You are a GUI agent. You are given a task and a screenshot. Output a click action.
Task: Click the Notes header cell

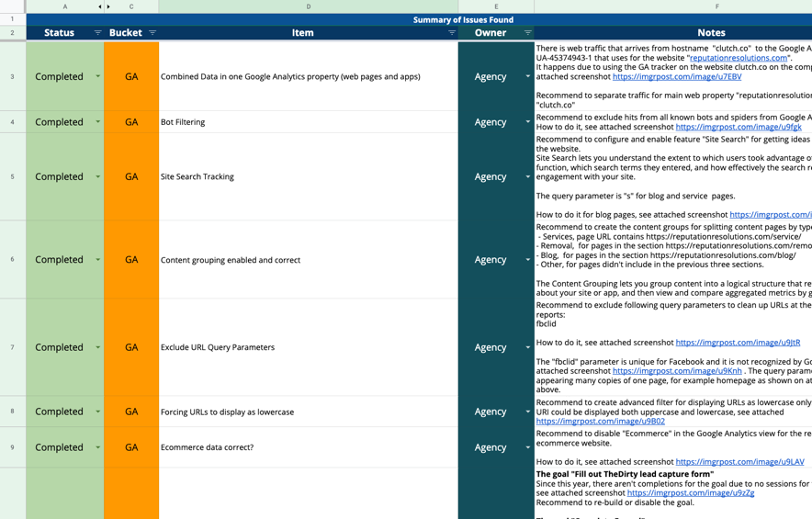[673, 33]
